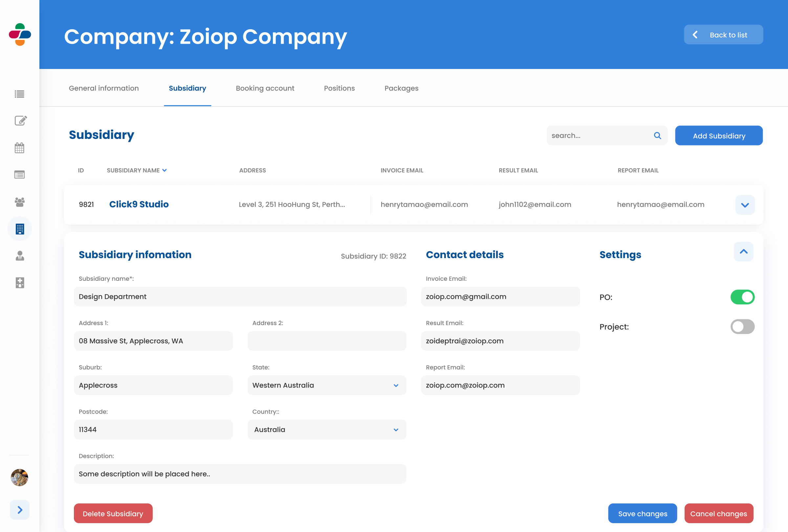Screen dimensions: 788x532
Task: Click the user avatar photo
Action: click(x=19, y=477)
